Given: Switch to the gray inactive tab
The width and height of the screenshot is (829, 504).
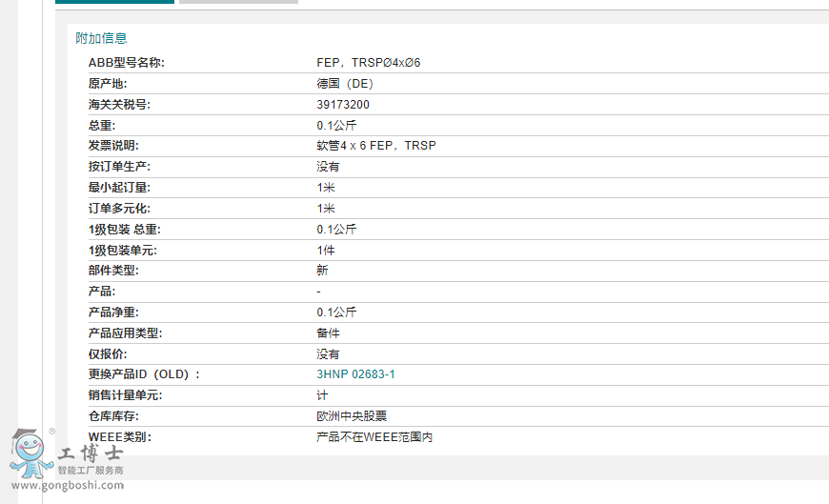Looking at the screenshot, I should [x=238, y=2].
